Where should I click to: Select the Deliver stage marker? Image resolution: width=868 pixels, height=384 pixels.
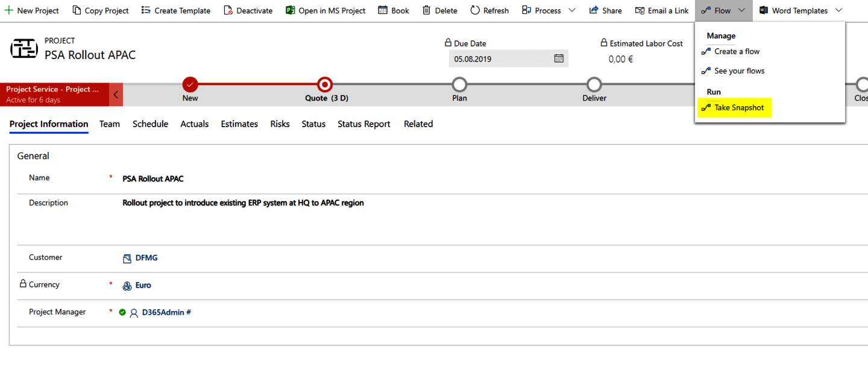click(x=594, y=84)
